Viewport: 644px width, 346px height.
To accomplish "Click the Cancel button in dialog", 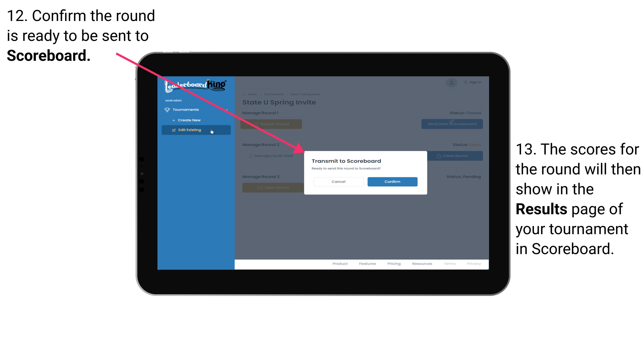I will click(x=338, y=181).
